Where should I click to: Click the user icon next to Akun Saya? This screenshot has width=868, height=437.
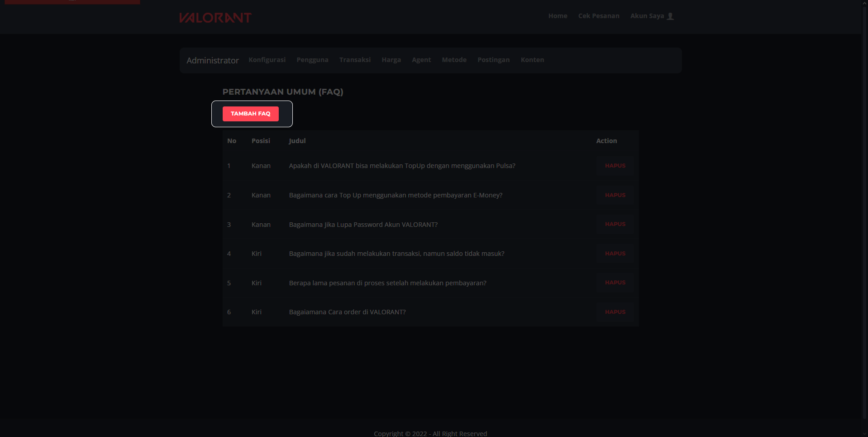671,16
